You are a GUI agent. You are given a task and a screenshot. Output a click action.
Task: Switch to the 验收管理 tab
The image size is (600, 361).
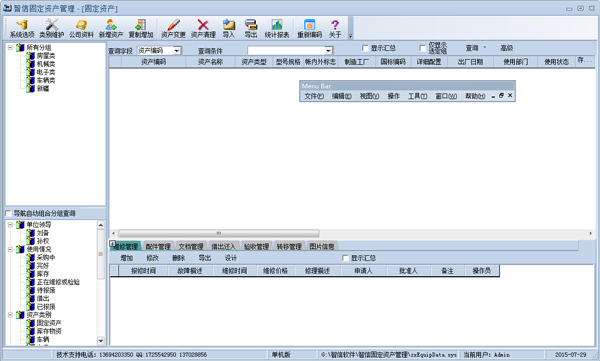[256, 247]
